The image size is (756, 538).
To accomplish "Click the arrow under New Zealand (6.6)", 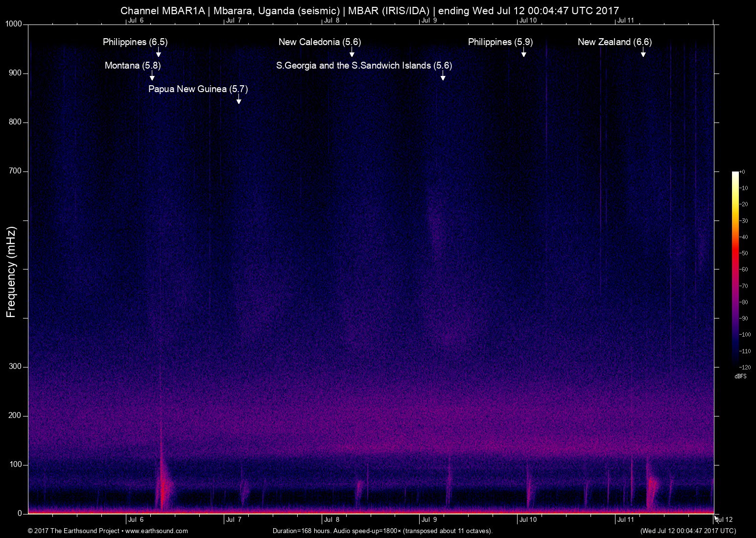I will (x=643, y=53).
